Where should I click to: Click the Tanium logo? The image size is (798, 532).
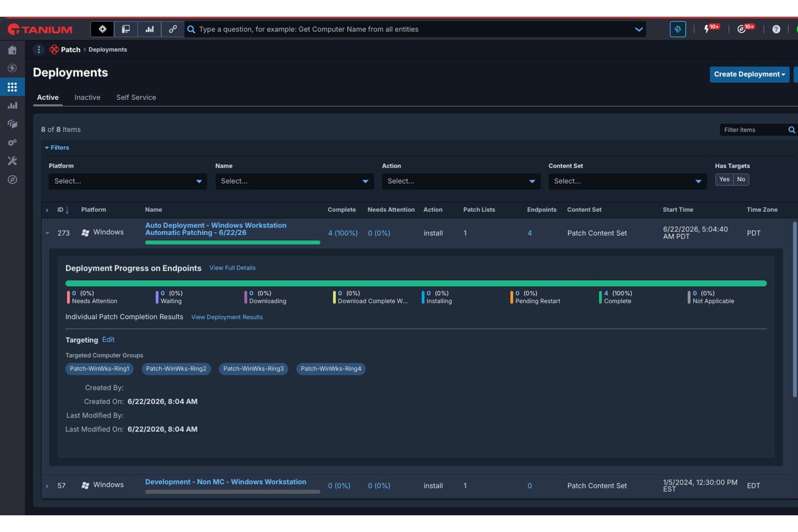(40, 30)
